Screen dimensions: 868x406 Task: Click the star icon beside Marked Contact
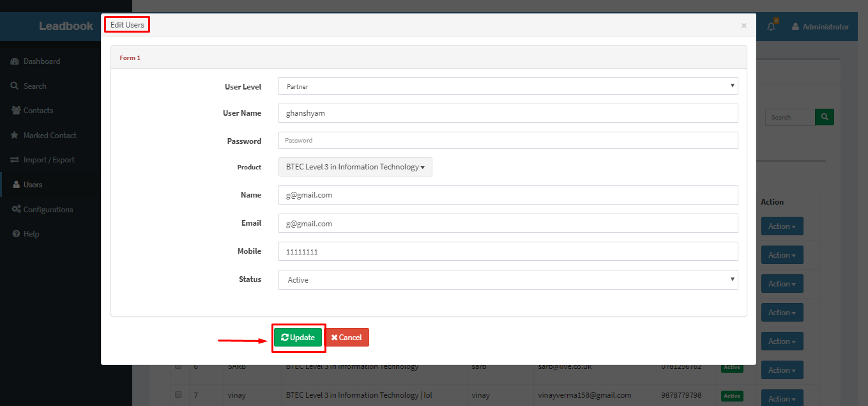tap(15, 136)
